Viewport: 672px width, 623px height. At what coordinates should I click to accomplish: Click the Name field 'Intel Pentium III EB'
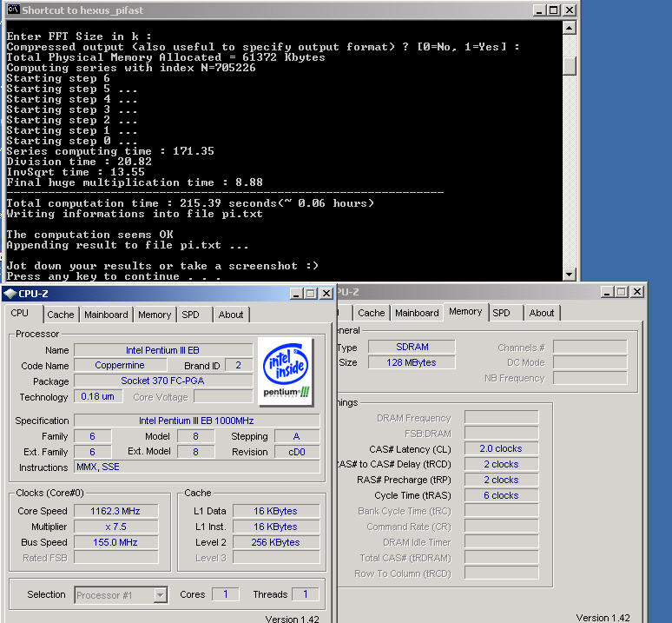[x=163, y=350]
